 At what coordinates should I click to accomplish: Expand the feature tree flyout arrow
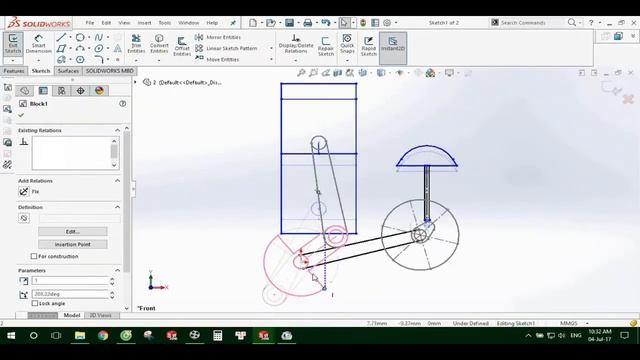click(x=136, y=82)
